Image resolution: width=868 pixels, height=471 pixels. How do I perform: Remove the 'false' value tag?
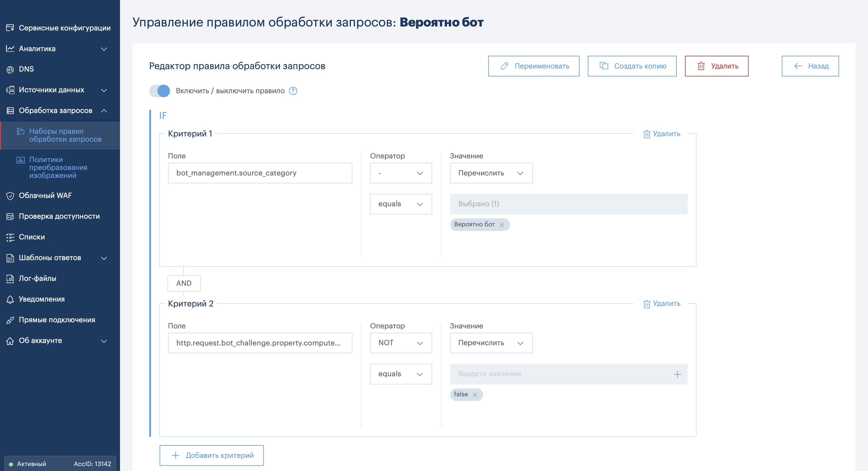click(475, 395)
